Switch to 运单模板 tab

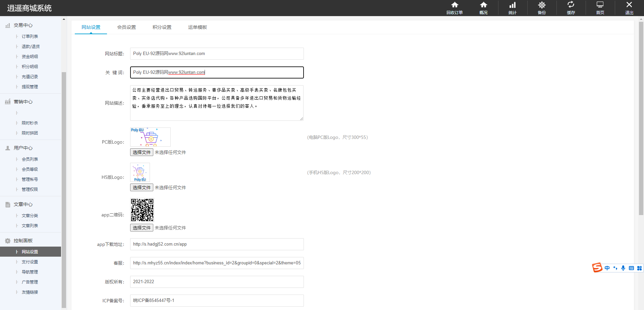tap(198, 27)
